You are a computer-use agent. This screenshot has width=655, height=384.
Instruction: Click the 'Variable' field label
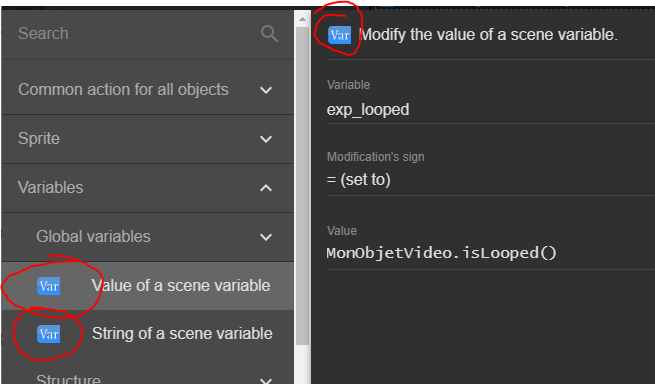point(348,85)
